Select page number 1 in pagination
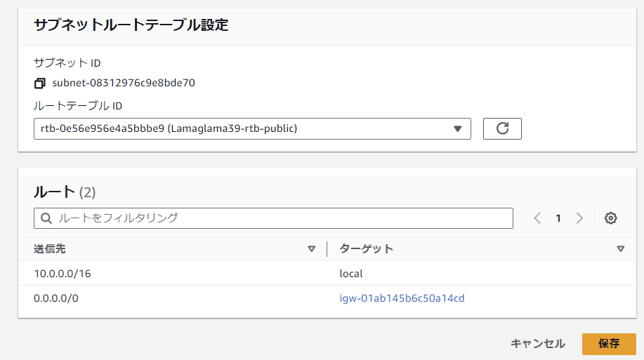644x360 pixels. (x=558, y=218)
